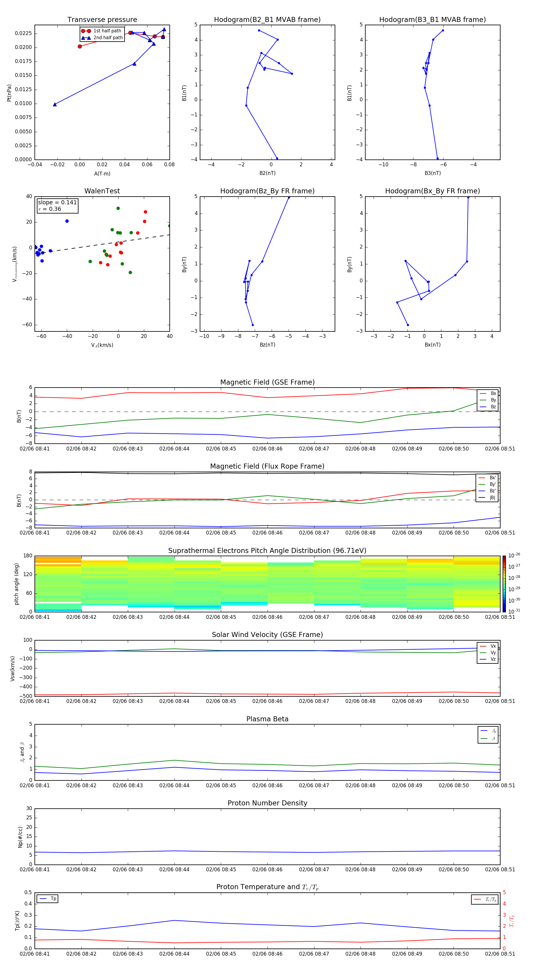Viewport: 535px width, 980px height.
Task: Click the topmost green point in WalenTest
Action: pyautogui.click(x=118, y=208)
